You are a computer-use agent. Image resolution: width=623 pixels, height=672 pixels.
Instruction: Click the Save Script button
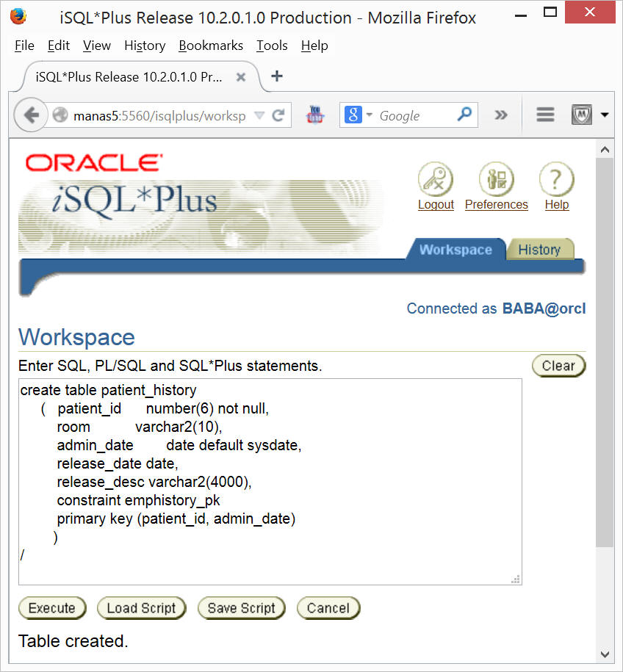pyautogui.click(x=242, y=608)
